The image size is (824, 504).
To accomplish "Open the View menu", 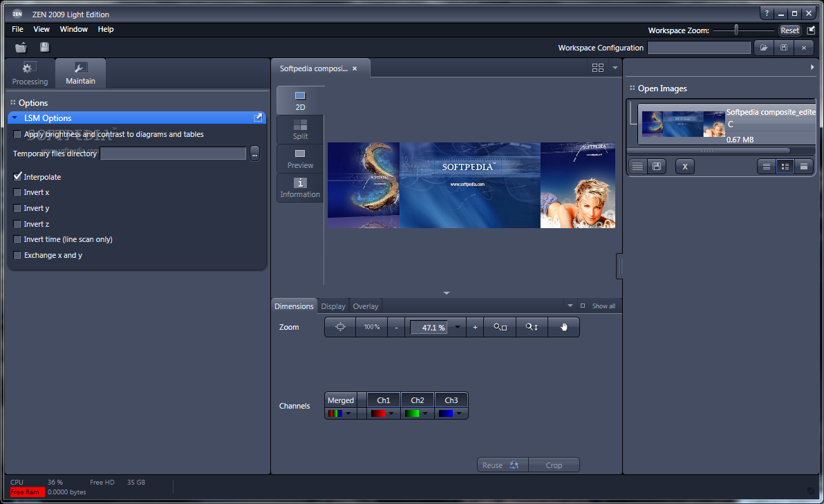I will (41, 30).
